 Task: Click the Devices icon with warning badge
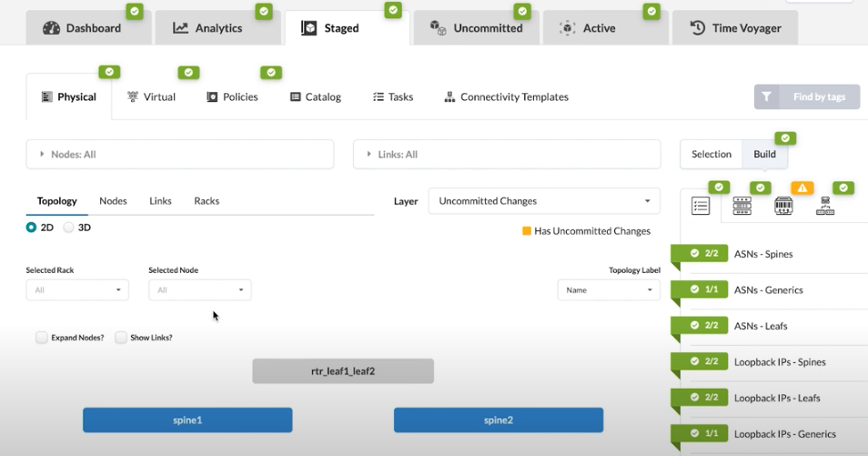click(784, 206)
